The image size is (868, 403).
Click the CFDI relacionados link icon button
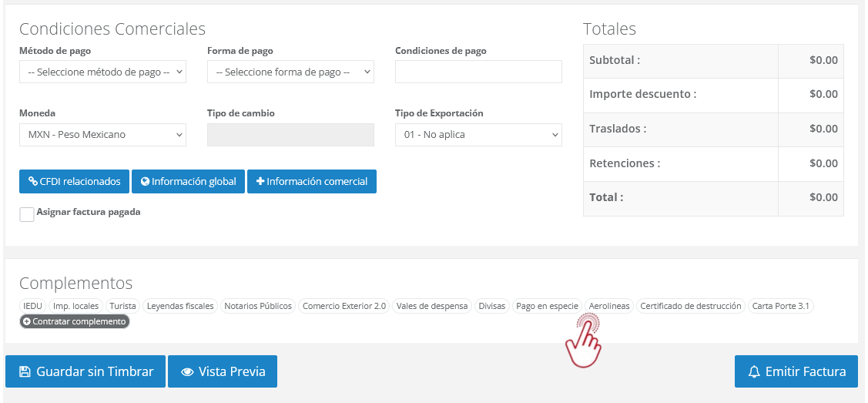coord(33,182)
